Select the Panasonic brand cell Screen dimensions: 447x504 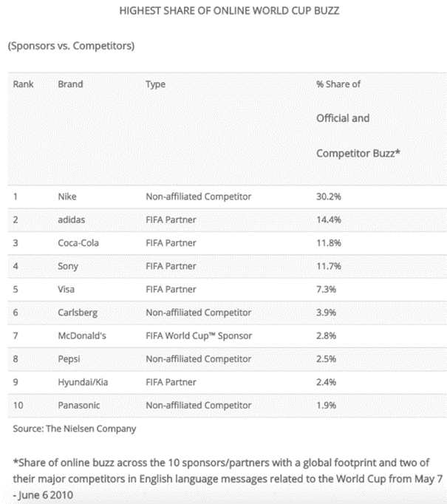pos(78,405)
